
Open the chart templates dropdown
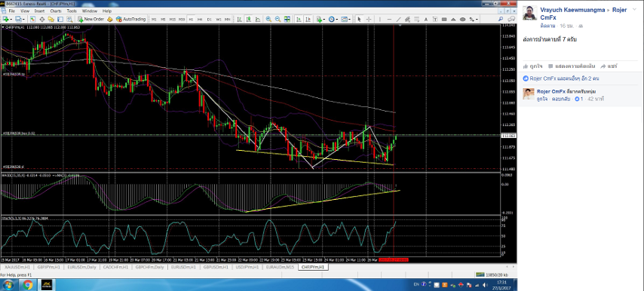[349, 20]
